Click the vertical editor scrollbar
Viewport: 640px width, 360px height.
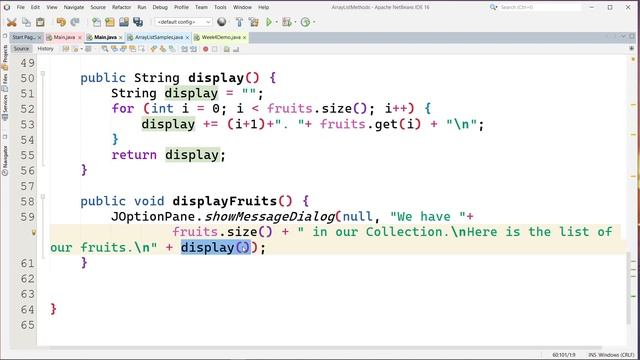(629, 289)
